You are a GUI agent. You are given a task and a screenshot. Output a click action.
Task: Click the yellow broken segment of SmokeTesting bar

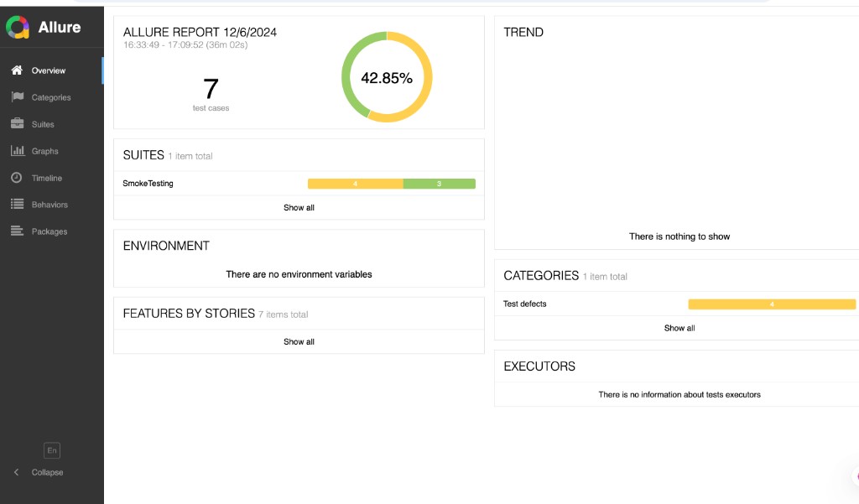tap(356, 184)
